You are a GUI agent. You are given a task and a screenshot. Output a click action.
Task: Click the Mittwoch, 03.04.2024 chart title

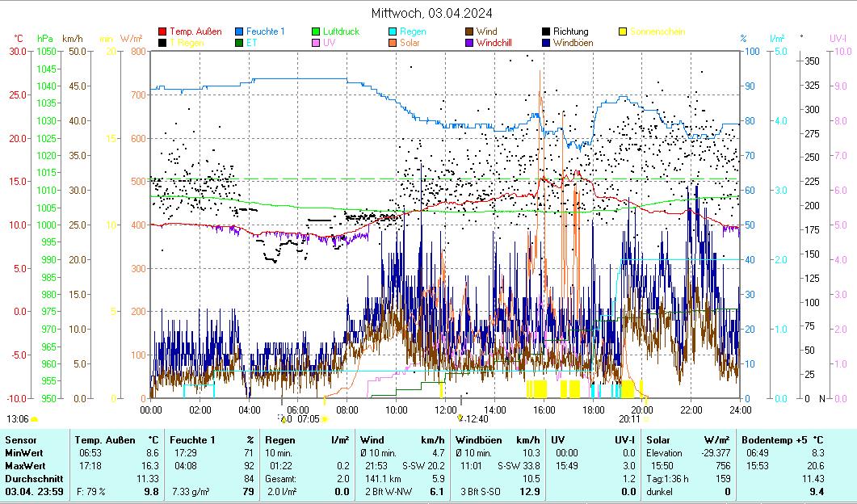431,13
